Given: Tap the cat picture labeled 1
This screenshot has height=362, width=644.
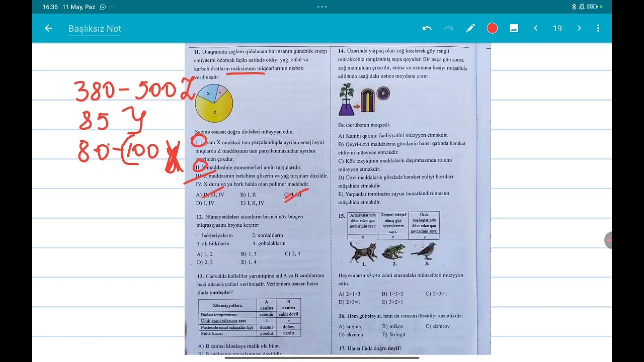Looking at the screenshot, I should pyautogui.click(x=364, y=252).
